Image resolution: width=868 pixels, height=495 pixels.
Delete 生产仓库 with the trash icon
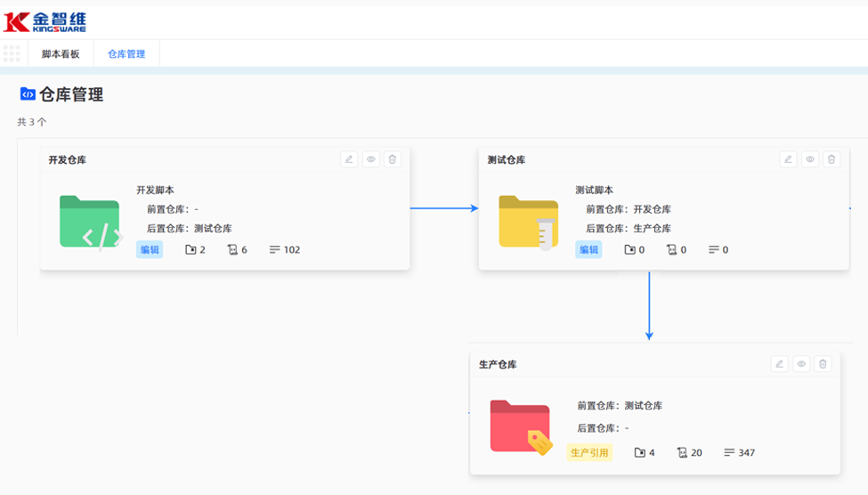coord(823,364)
